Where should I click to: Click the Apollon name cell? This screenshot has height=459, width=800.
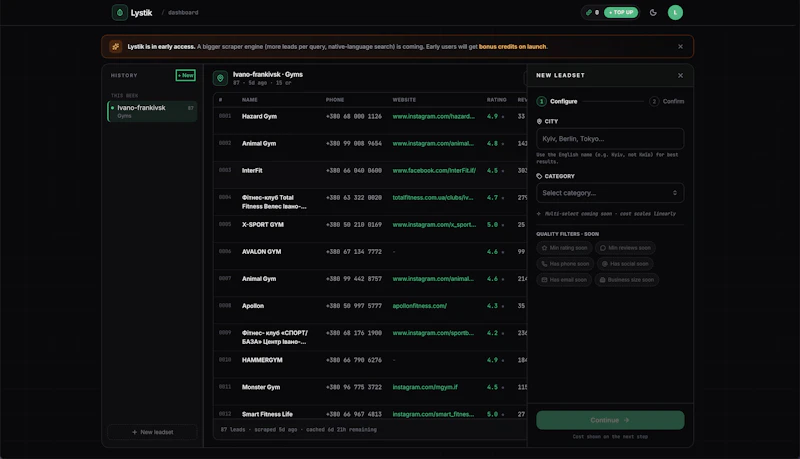[x=253, y=305]
